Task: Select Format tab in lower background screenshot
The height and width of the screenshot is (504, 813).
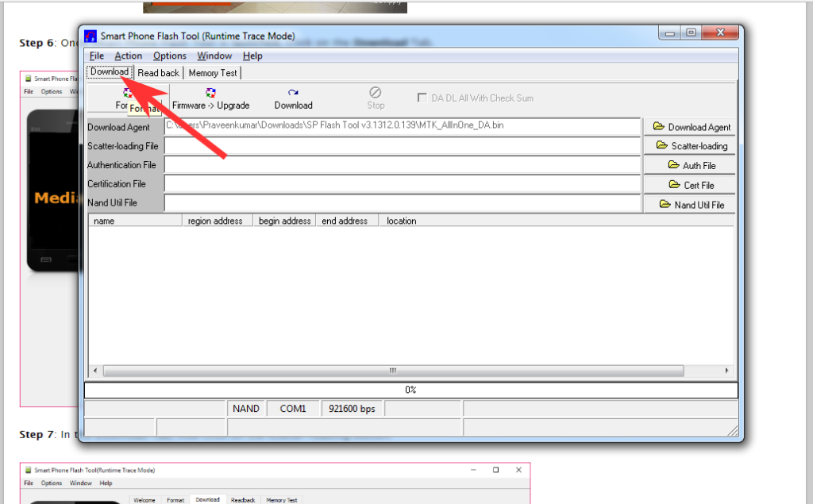Action: tap(175, 500)
